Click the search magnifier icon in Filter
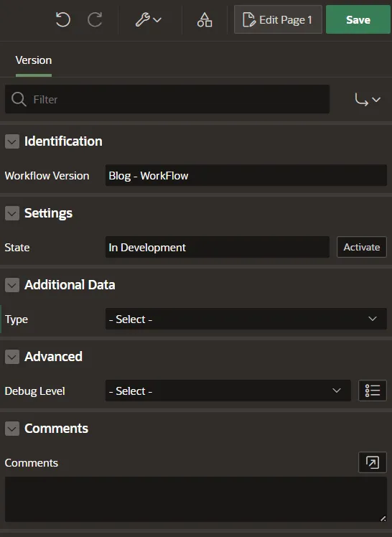Screen dimensions: 392x537 click(19, 99)
